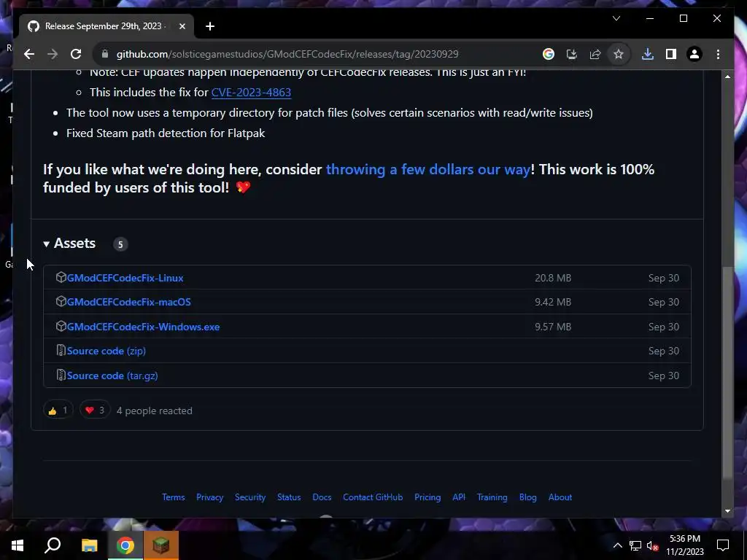Close the Release September 29th tab

tap(182, 27)
